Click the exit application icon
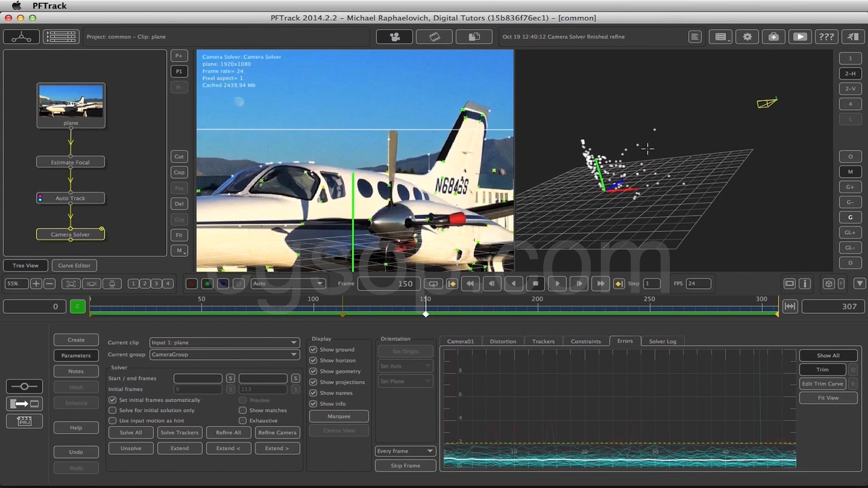 coord(852,37)
